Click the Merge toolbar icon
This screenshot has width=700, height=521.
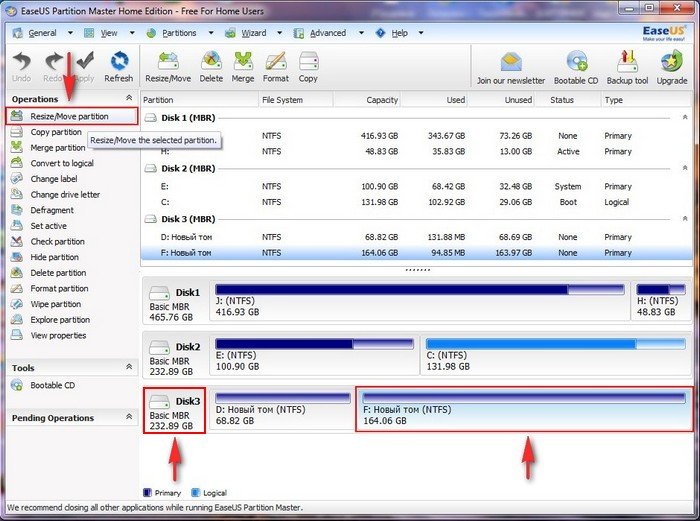pyautogui.click(x=242, y=67)
